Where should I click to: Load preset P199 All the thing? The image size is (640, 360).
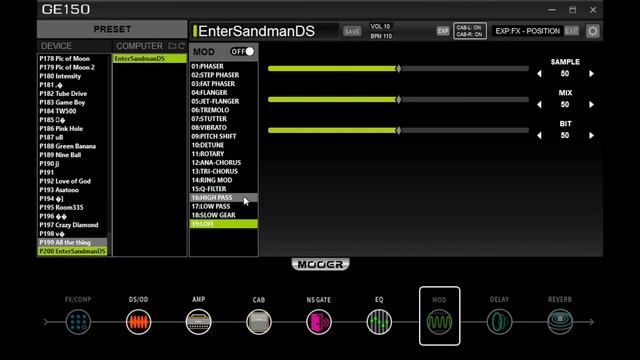(73, 242)
